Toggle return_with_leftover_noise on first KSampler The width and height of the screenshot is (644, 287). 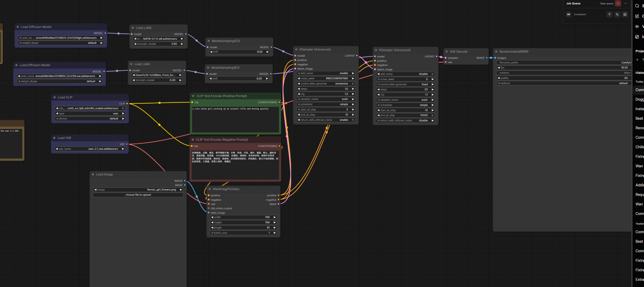[326, 120]
